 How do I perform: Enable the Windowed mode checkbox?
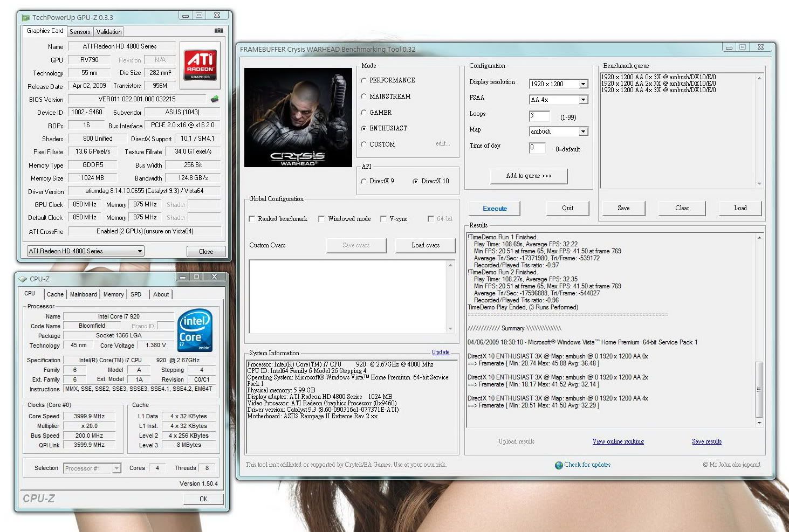tap(321, 219)
